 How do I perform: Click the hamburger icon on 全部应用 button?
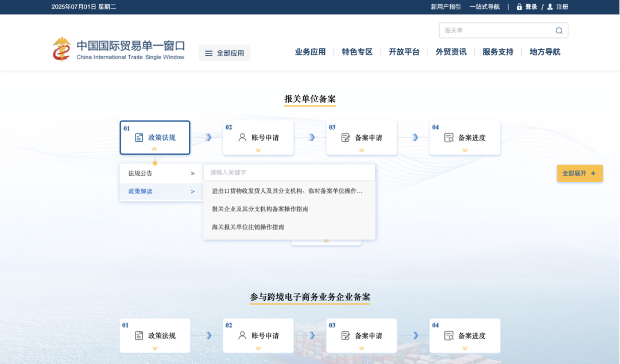208,52
